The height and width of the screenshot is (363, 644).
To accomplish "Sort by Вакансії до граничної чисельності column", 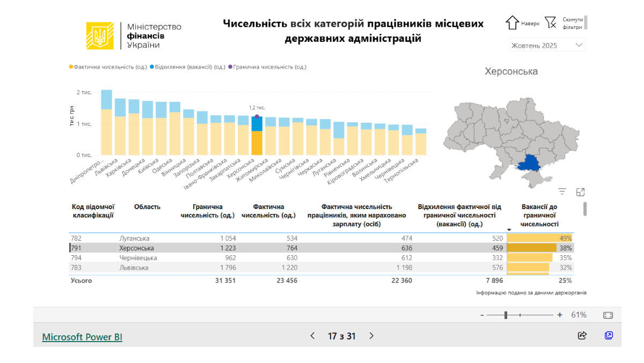I will (x=539, y=216).
